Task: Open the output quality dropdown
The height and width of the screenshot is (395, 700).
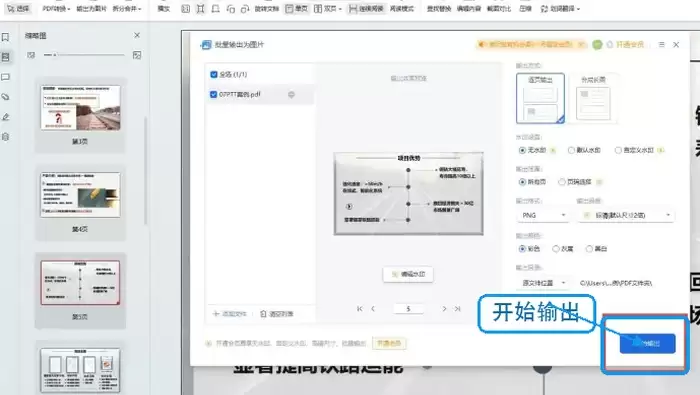Action: (626, 215)
